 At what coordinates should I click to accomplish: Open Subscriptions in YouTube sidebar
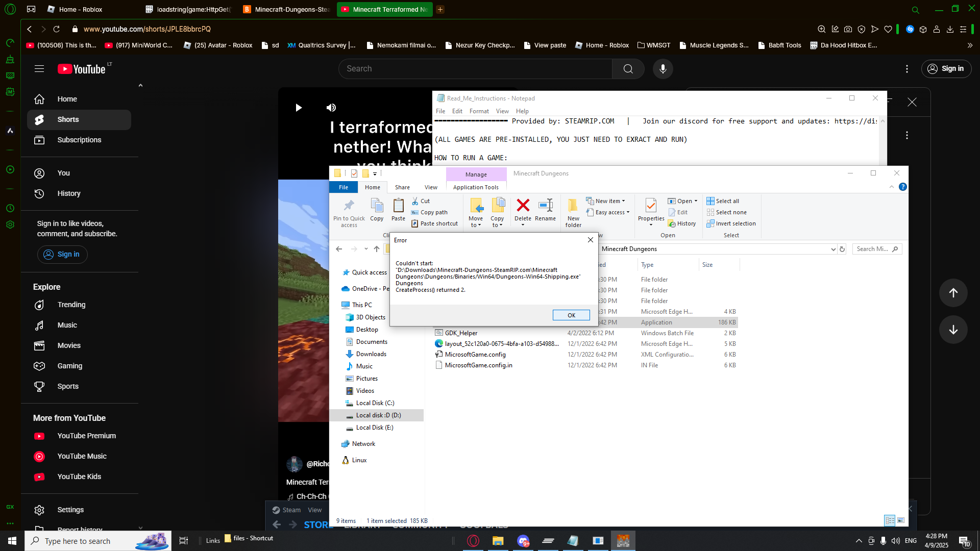[x=79, y=140]
